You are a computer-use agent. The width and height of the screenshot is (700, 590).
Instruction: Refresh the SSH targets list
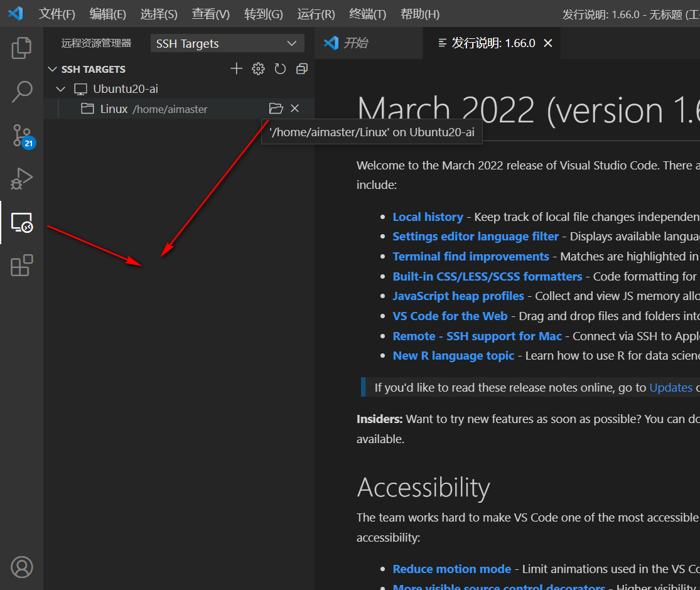click(280, 69)
